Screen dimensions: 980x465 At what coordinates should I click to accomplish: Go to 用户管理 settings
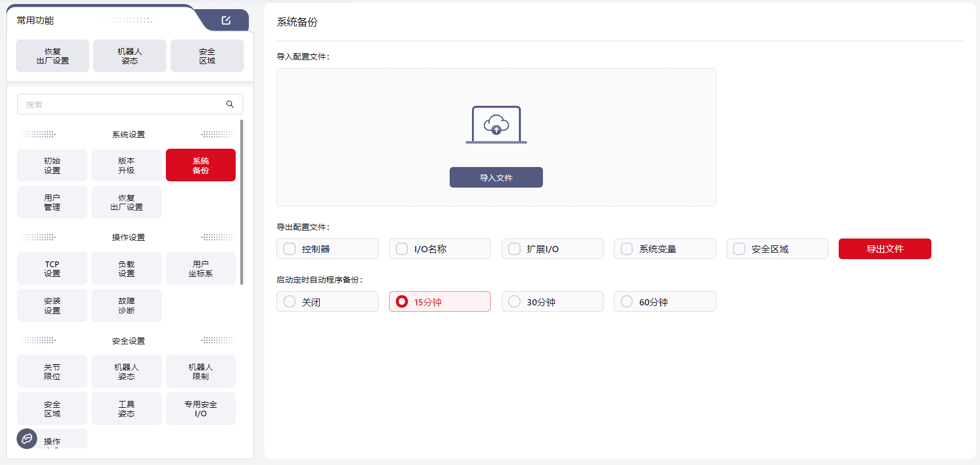(52, 202)
